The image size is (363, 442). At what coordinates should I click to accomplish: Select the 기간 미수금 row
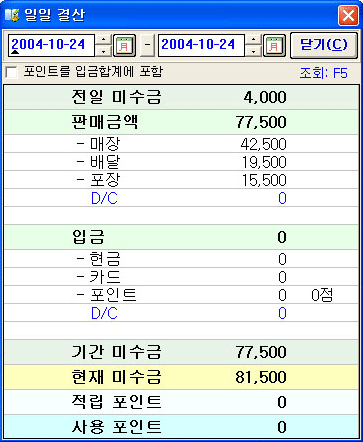(182, 352)
